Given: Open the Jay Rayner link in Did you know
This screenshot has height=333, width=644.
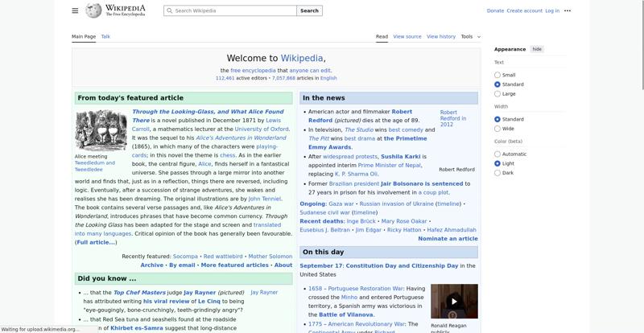Looking at the screenshot, I should point(200,293).
